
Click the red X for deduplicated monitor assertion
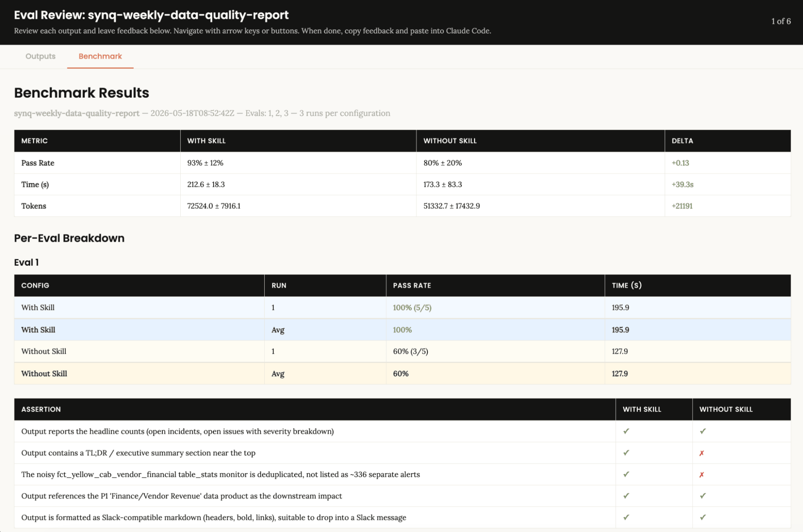click(701, 475)
